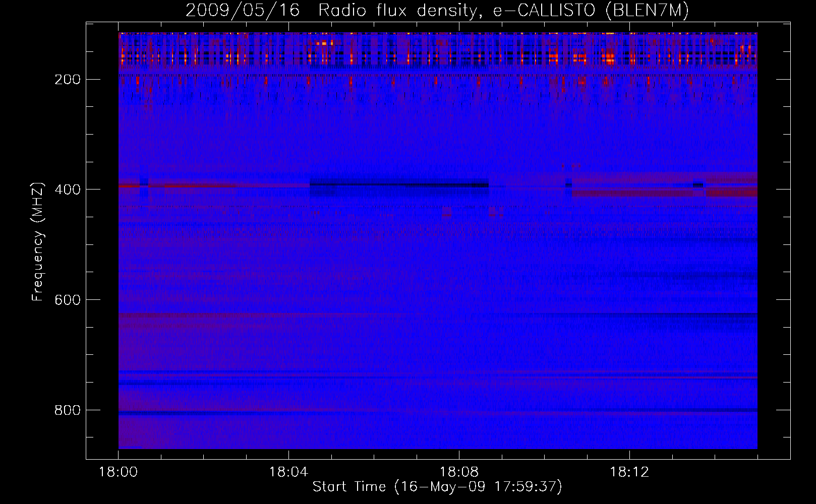Click the '800' frequency tick label
This screenshot has height=504, width=816.
[x=68, y=410]
